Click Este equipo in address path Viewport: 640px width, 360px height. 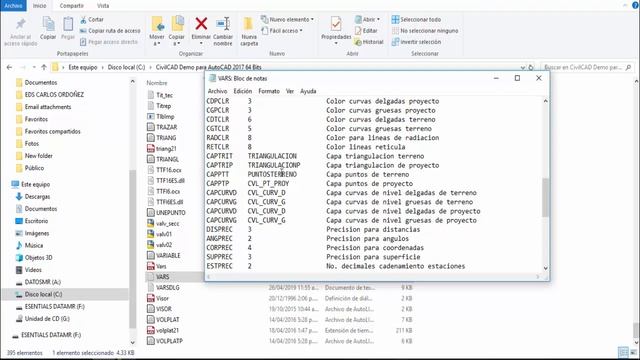tap(83, 67)
